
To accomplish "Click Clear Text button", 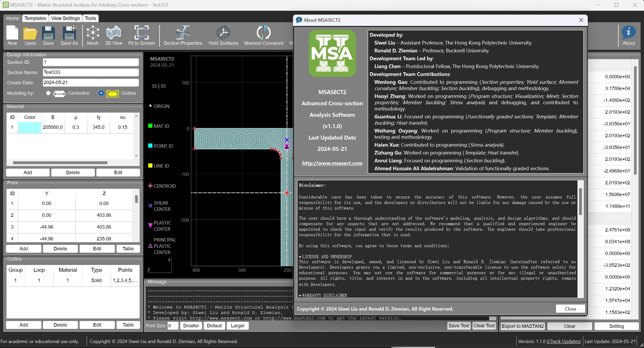I will coord(484,325).
